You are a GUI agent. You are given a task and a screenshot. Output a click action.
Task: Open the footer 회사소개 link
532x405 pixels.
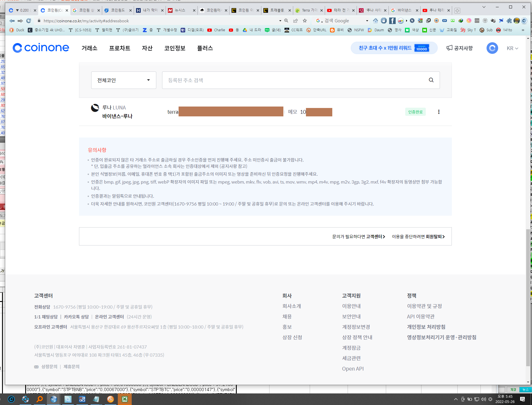292,306
